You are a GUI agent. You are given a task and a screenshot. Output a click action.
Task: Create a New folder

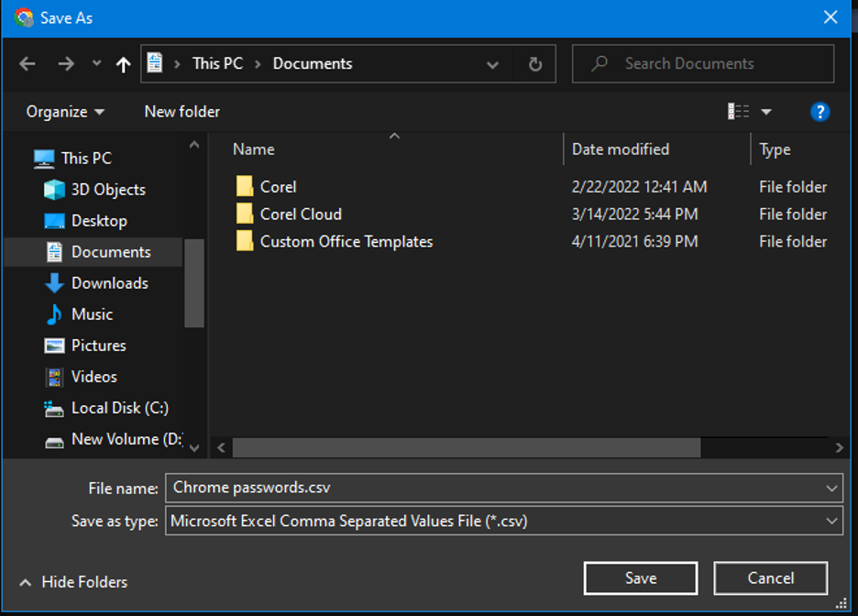(182, 112)
